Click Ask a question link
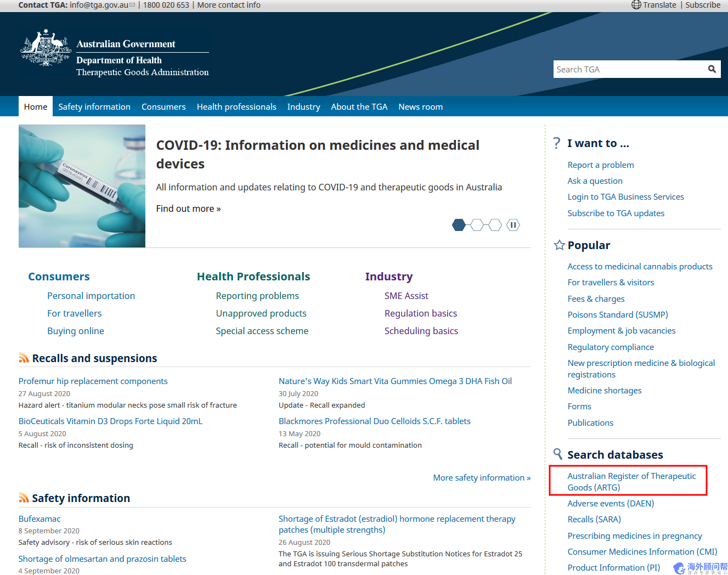 coord(595,181)
